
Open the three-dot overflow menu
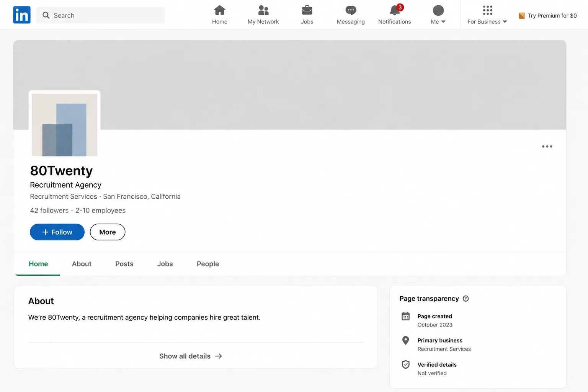click(547, 147)
